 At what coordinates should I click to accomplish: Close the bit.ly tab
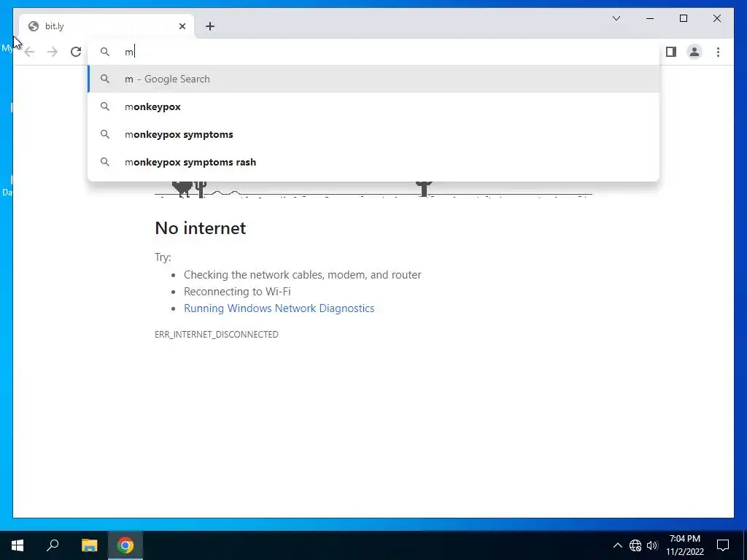coord(182,26)
